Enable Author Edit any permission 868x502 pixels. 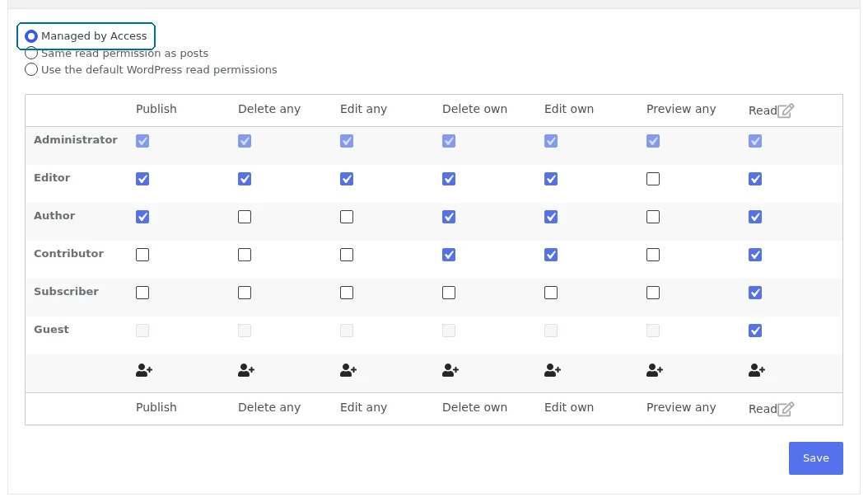(x=347, y=217)
